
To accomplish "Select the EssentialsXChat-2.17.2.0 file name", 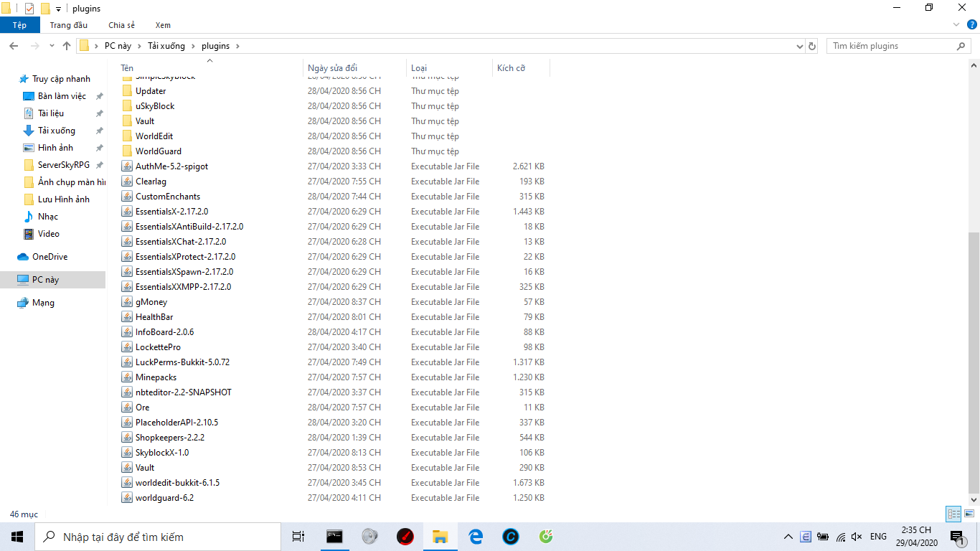I will click(x=181, y=242).
